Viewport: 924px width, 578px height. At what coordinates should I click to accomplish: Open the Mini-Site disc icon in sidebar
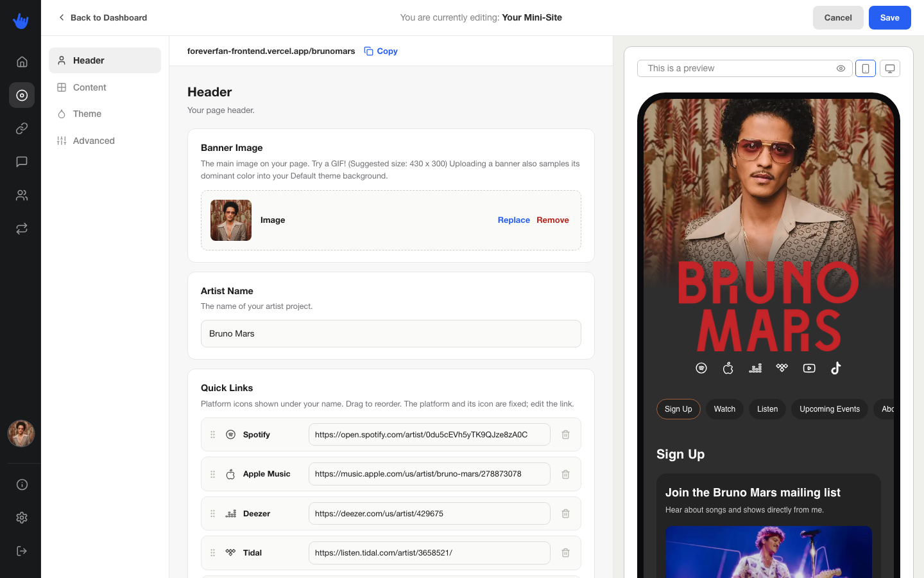[22, 95]
